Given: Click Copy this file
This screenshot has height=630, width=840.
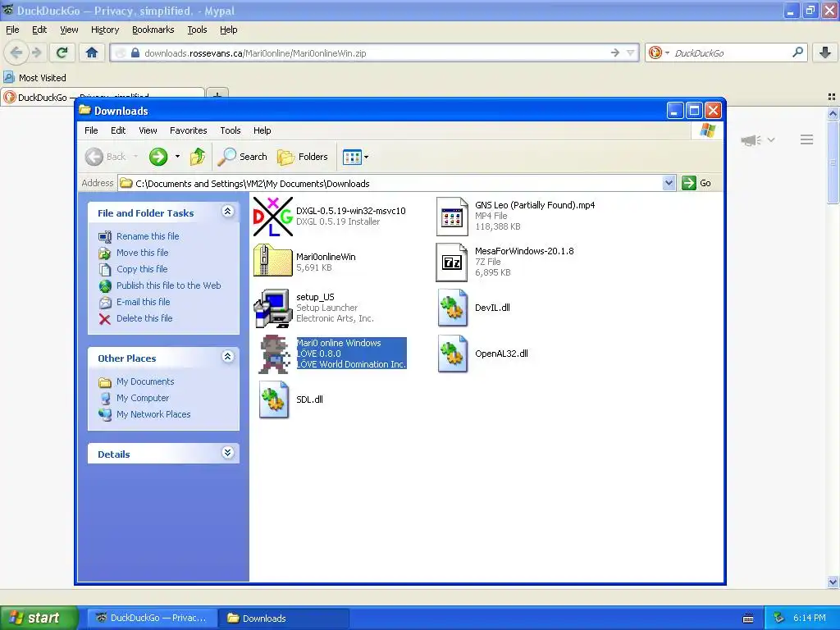Looking at the screenshot, I should coord(142,269).
